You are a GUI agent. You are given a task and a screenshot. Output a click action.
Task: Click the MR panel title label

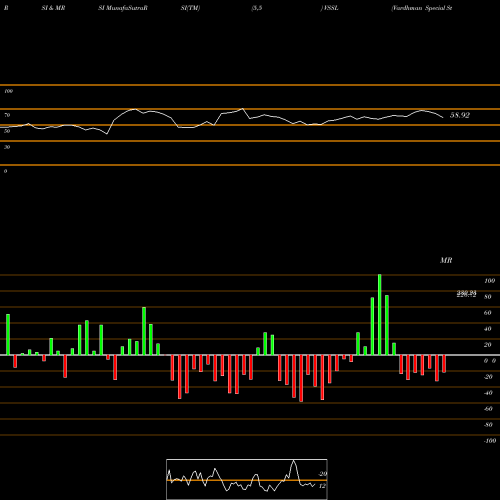(x=446, y=260)
